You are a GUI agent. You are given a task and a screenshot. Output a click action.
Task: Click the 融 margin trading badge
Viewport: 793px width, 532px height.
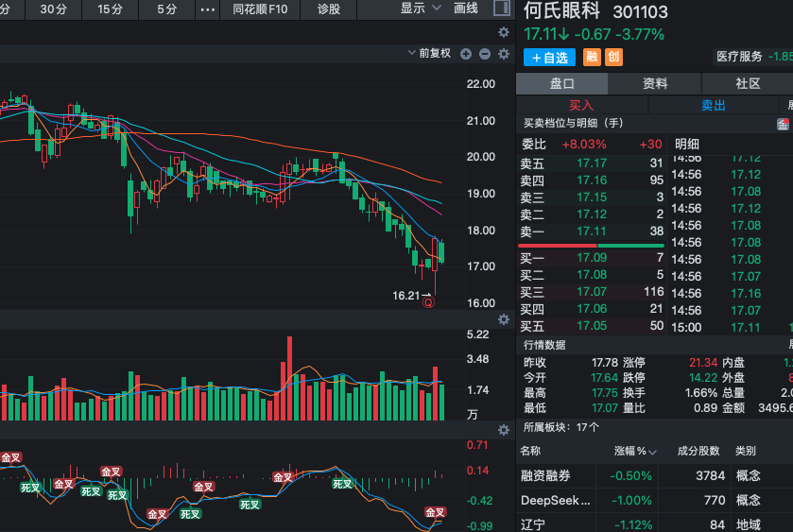point(592,57)
